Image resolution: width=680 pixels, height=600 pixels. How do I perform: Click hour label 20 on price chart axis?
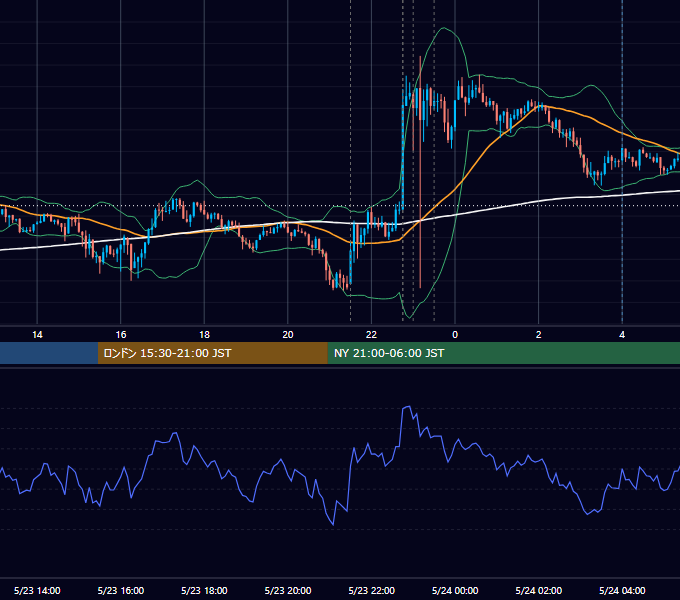[288, 335]
